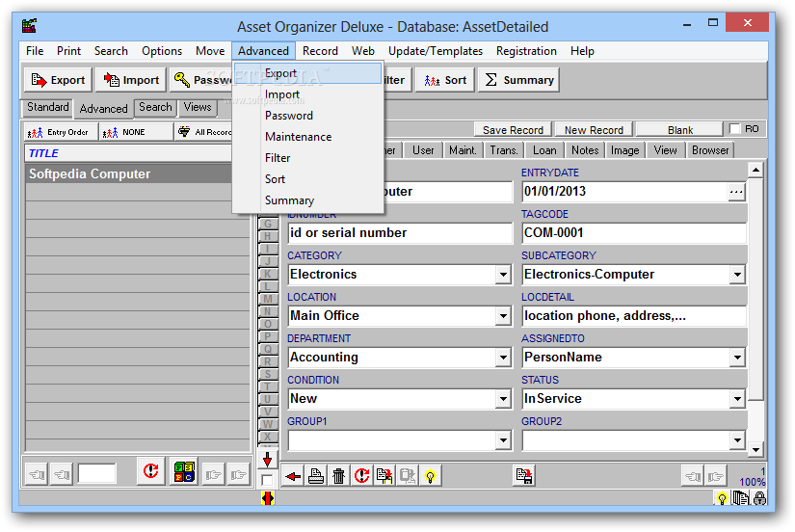Click the Password toolbar button with key icon
795x532 pixels.
coord(200,80)
